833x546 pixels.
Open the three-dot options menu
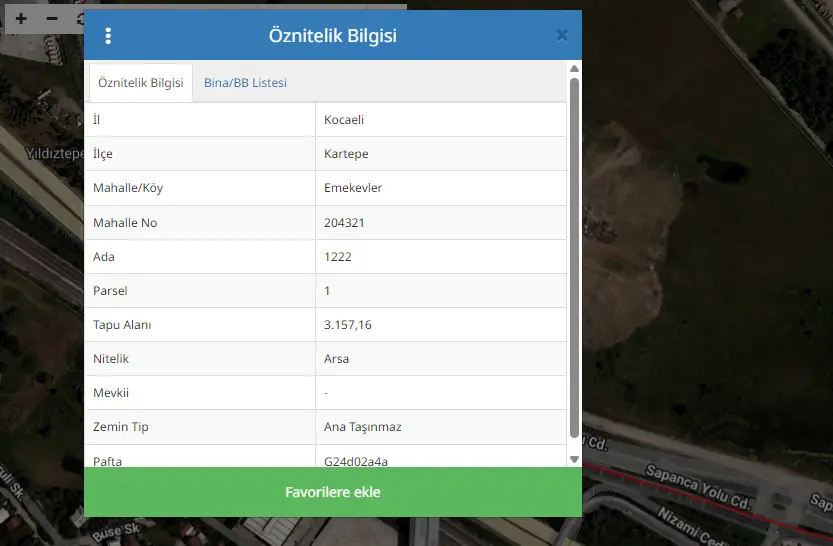click(x=108, y=36)
